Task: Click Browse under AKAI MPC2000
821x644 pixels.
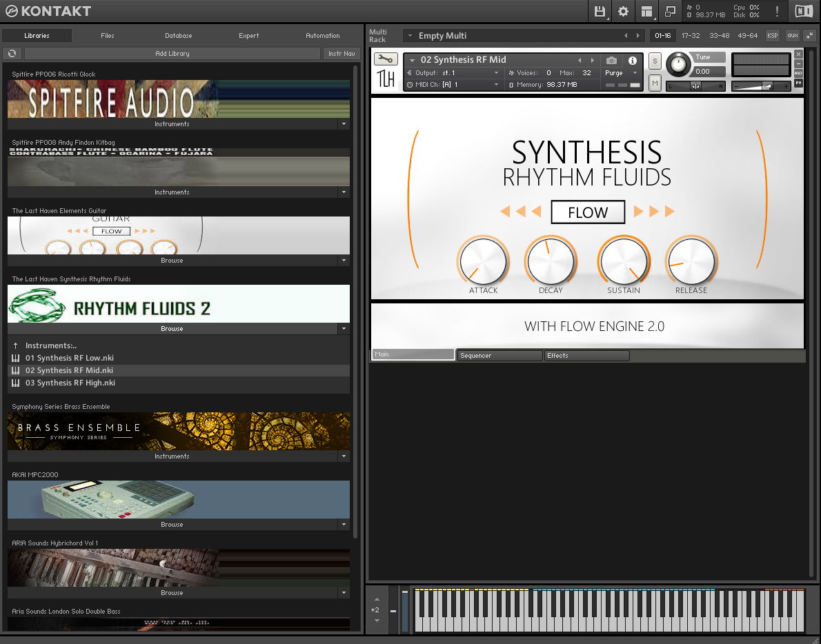Action: click(x=172, y=524)
